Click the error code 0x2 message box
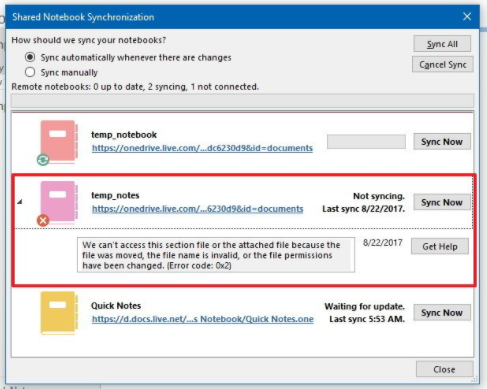The height and width of the screenshot is (389, 487). pos(216,255)
